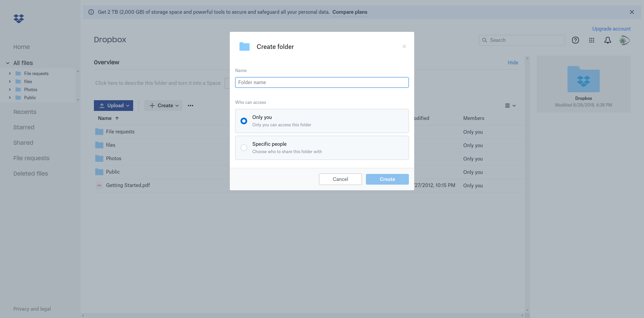Click Only you members cell for Photos

pyautogui.click(x=473, y=159)
